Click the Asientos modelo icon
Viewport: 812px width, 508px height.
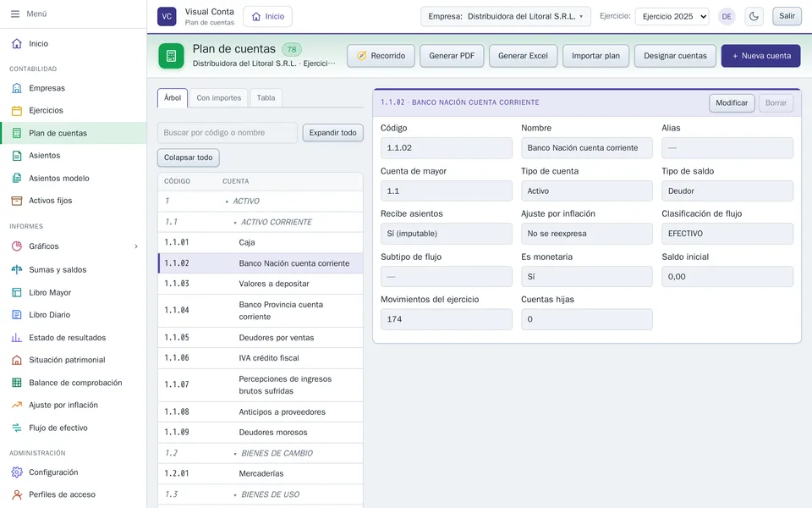[x=17, y=179]
